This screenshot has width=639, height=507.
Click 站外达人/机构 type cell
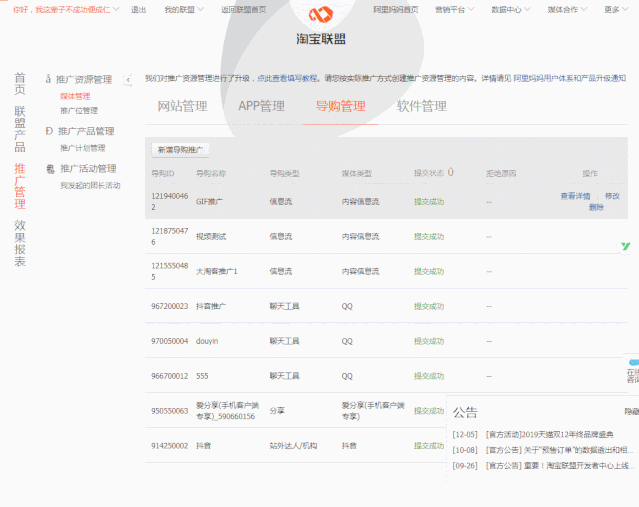click(x=293, y=446)
